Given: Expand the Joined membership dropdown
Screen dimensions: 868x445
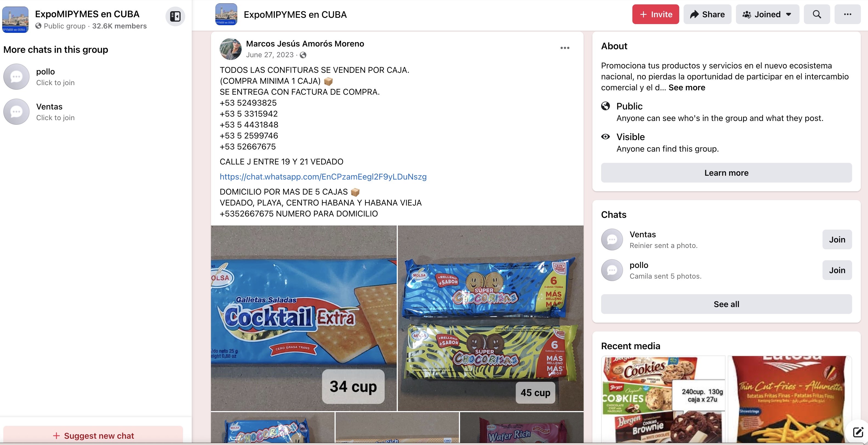Looking at the screenshot, I should coord(767,14).
